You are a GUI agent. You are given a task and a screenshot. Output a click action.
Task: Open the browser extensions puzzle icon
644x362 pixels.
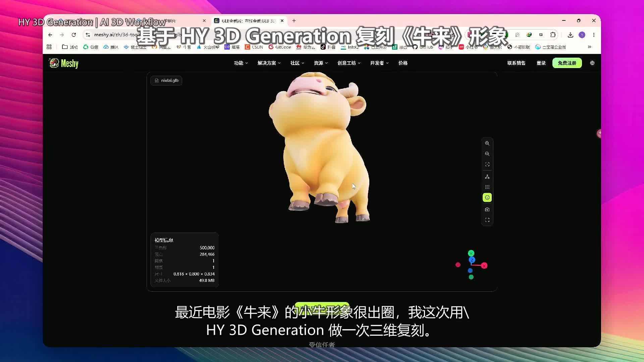[553, 35]
